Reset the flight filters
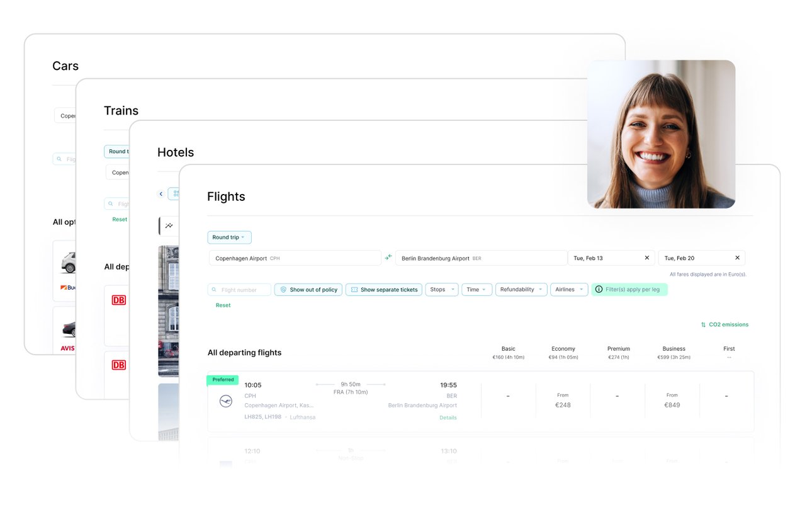 223,305
